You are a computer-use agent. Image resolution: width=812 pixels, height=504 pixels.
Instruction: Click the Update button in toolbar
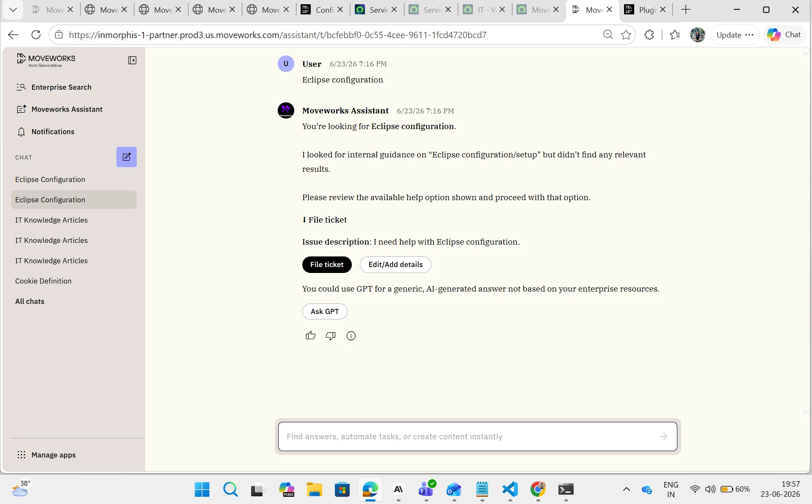click(735, 35)
